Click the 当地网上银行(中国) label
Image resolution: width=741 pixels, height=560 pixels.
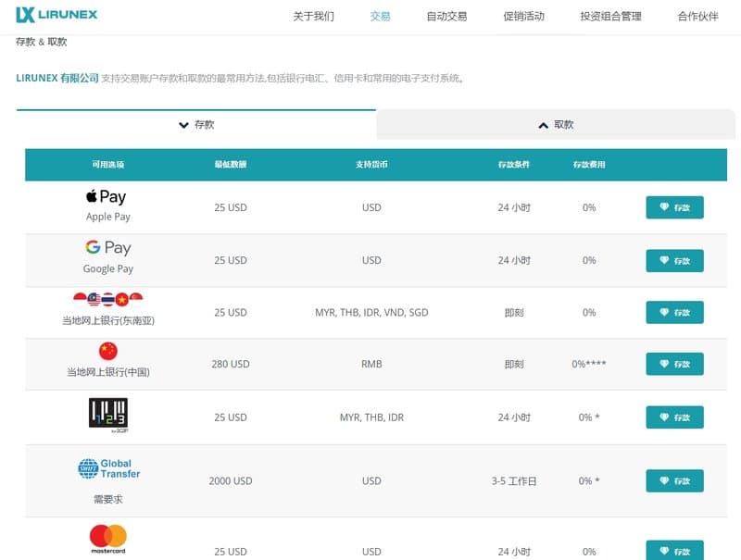tap(108, 372)
